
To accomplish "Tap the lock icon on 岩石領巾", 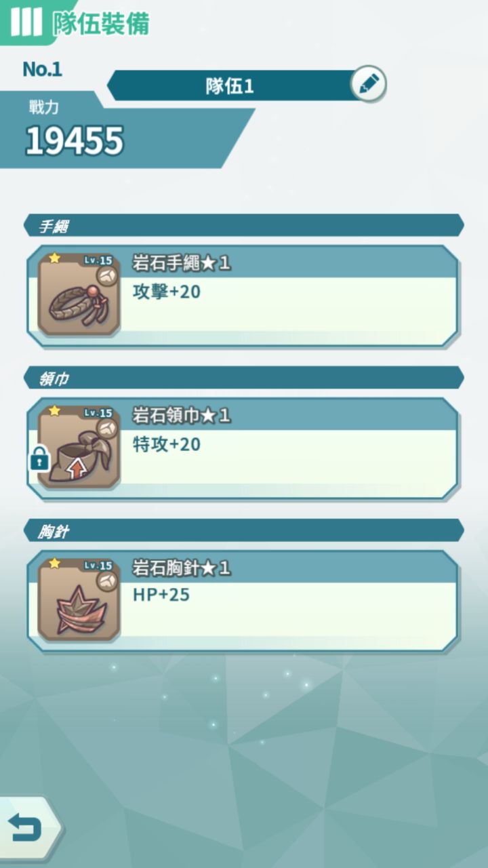I will click(x=39, y=460).
